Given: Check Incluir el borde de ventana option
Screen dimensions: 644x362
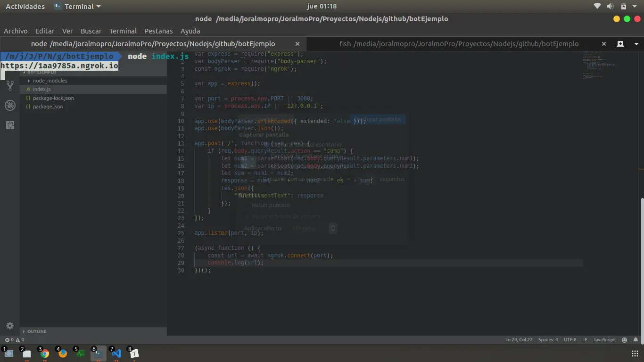Looking at the screenshot, I should (x=247, y=216).
